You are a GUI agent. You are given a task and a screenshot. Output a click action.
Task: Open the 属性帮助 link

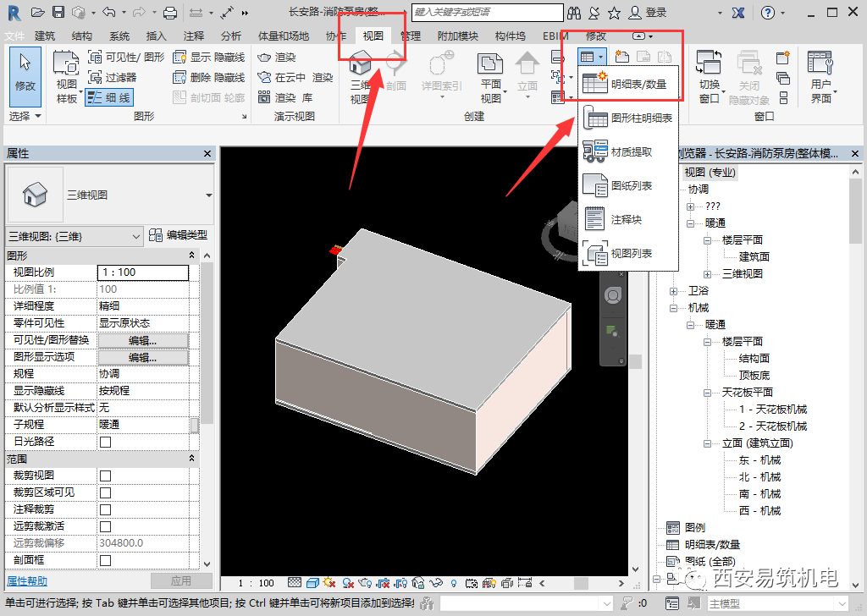point(27,581)
